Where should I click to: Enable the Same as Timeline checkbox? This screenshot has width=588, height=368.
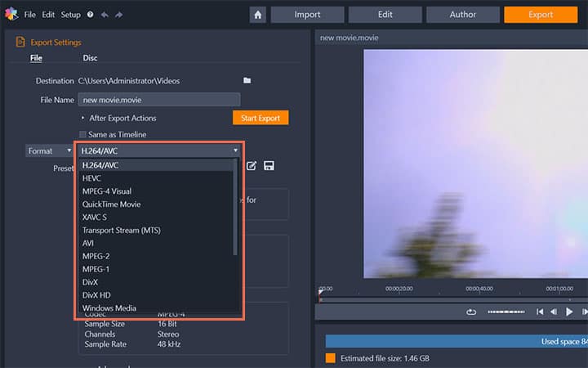coord(82,134)
